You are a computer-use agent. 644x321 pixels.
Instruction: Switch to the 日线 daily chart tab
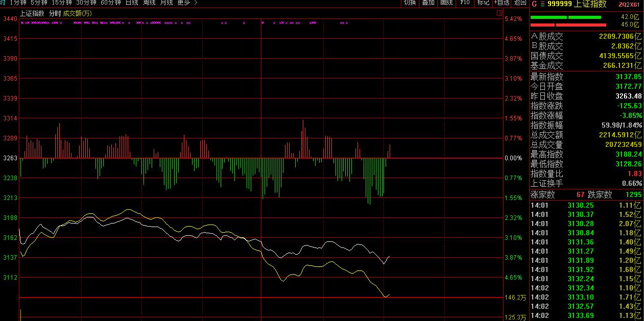[132, 3]
